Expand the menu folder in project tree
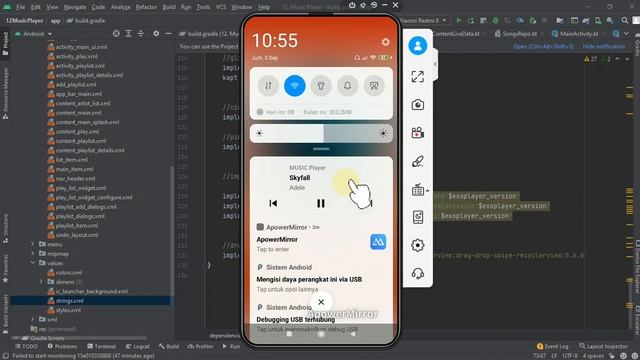 [33, 244]
